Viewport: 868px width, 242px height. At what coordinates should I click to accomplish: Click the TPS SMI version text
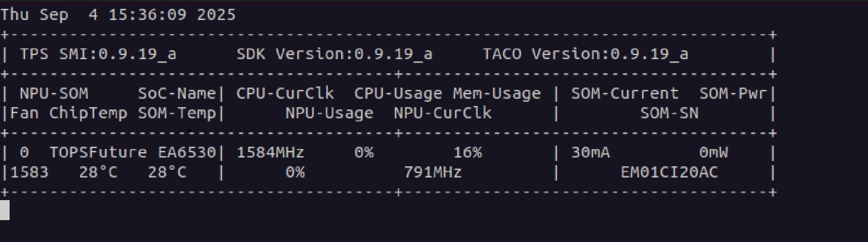98,54
